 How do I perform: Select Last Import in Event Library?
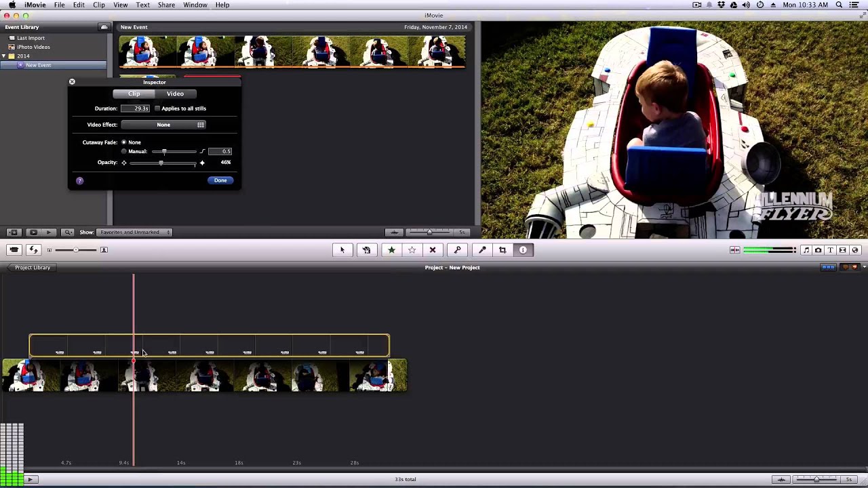pos(31,38)
